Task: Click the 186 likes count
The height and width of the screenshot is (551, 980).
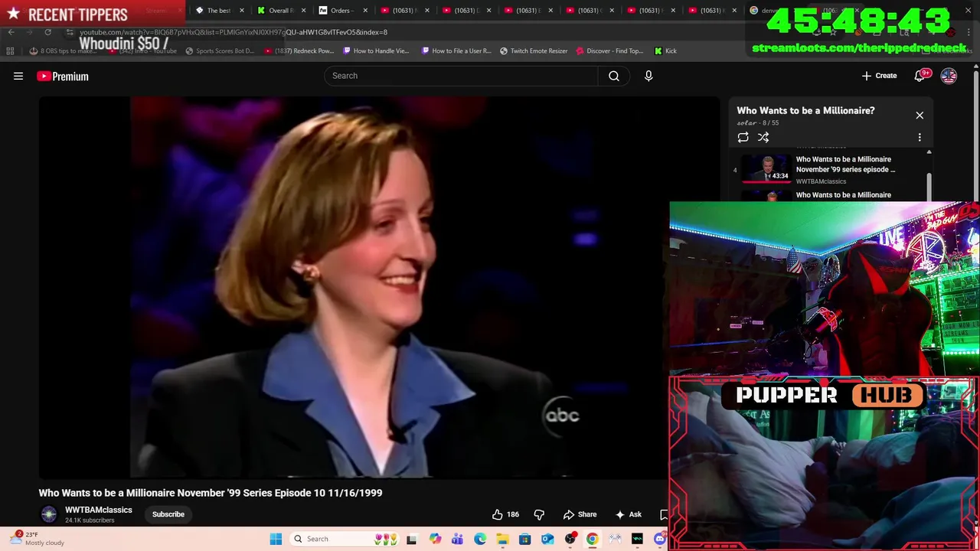Action: (x=513, y=514)
